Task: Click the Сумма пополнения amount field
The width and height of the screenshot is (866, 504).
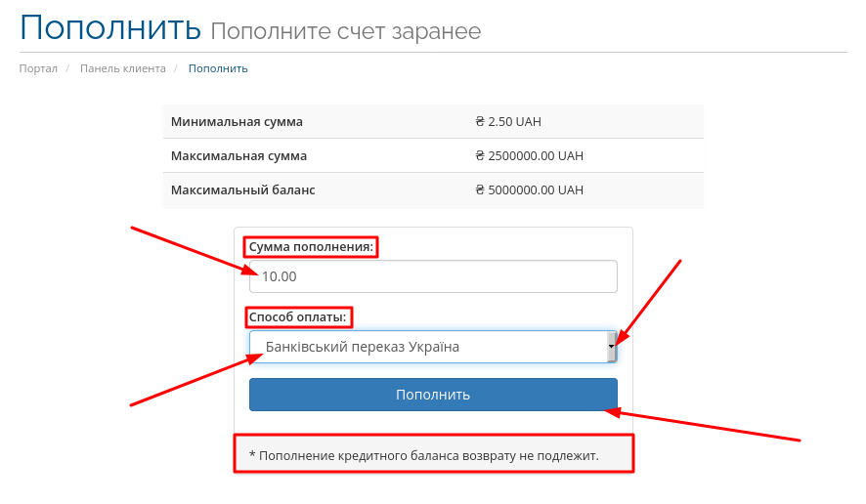Action: tap(433, 276)
